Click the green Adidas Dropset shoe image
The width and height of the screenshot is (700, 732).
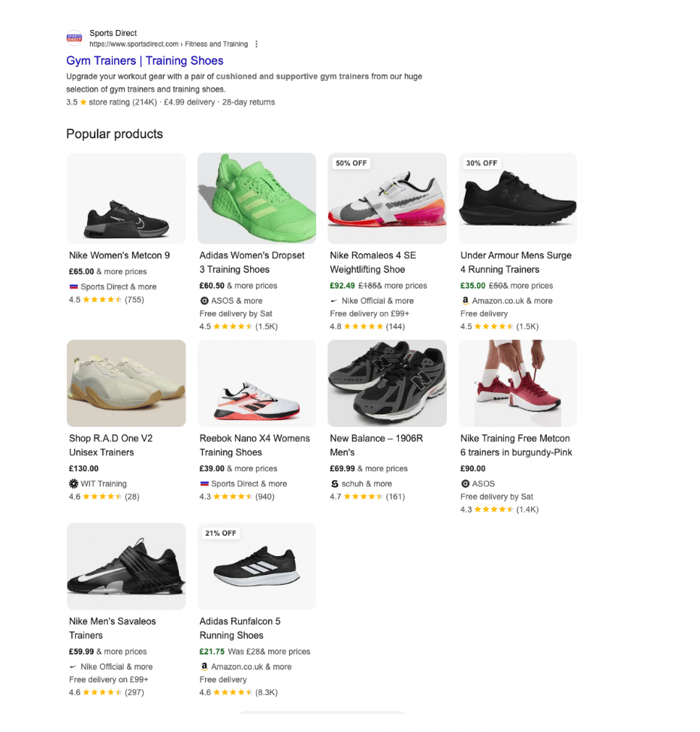coord(256,198)
